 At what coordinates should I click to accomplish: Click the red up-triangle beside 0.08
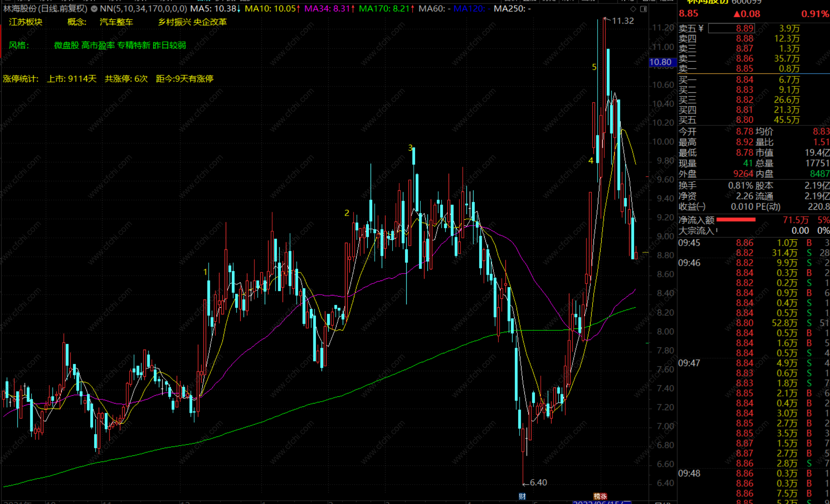point(737,14)
